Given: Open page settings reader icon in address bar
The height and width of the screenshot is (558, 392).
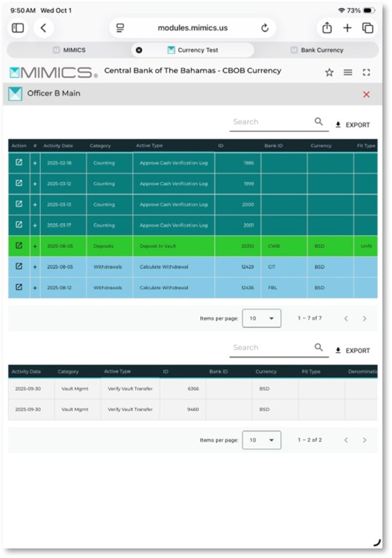Looking at the screenshot, I should click(x=120, y=28).
